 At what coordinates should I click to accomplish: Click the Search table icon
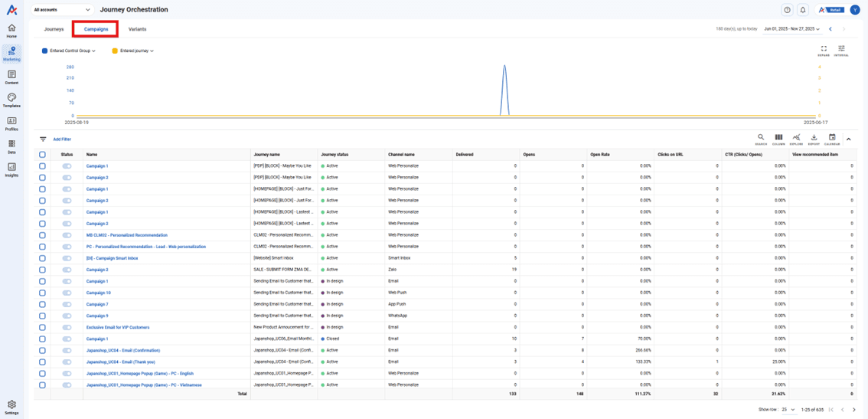pos(761,139)
